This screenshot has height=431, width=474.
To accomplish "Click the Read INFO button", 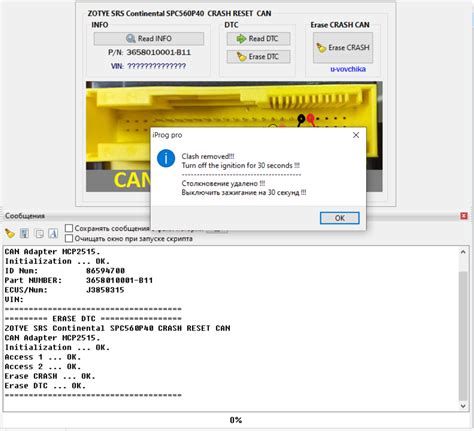I will click(x=149, y=39).
